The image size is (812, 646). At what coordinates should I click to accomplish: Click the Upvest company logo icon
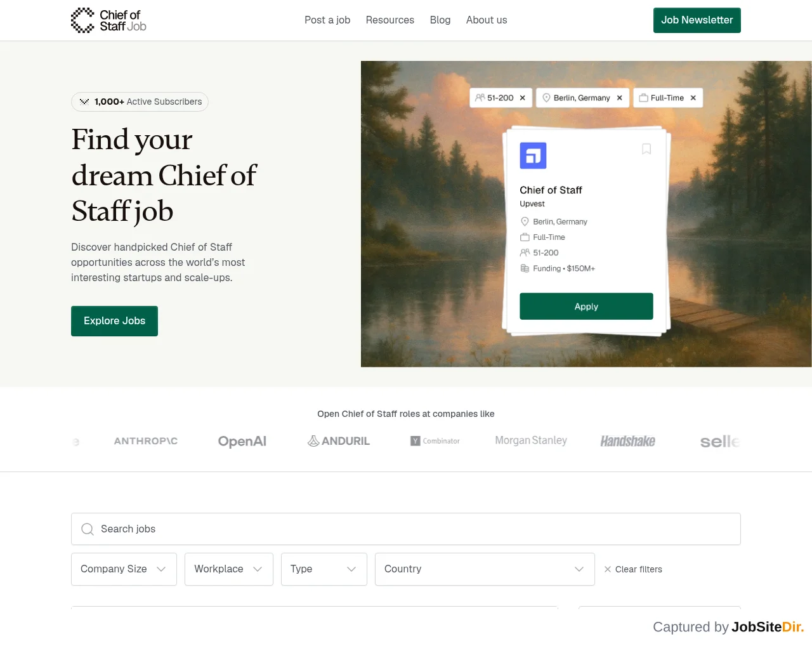pos(533,155)
